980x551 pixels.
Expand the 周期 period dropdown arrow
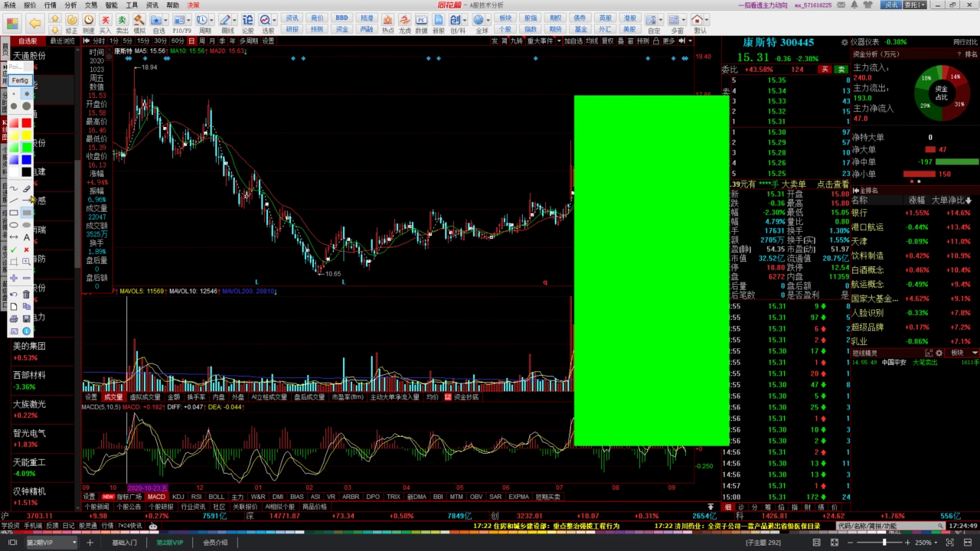(x=212, y=19)
